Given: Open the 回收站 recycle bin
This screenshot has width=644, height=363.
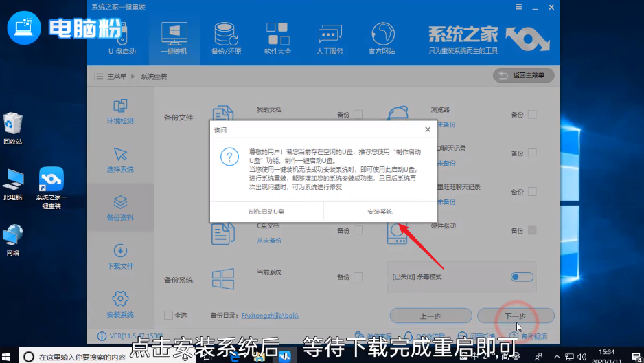Looking at the screenshot, I should (x=13, y=129).
